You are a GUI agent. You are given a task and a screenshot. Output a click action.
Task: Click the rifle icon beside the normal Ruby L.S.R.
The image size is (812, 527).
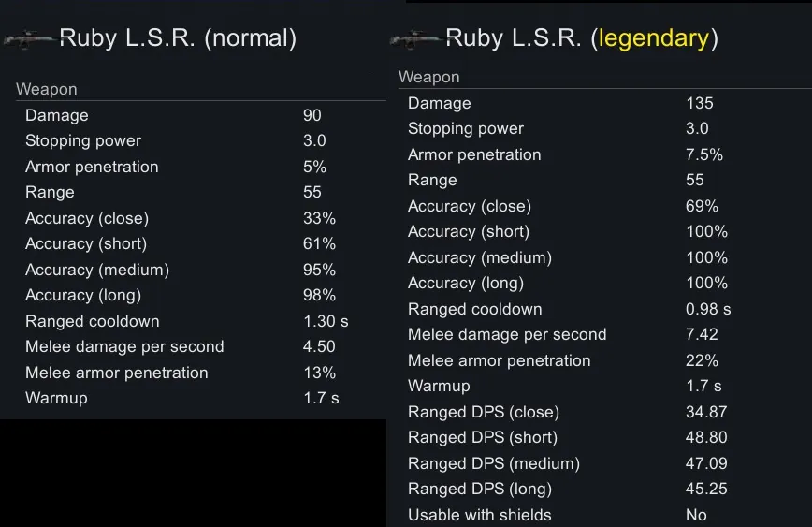click(30, 38)
